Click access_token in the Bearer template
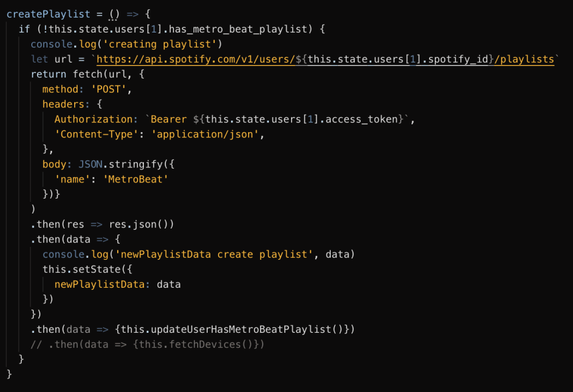The height and width of the screenshot is (392, 573). [x=361, y=119]
